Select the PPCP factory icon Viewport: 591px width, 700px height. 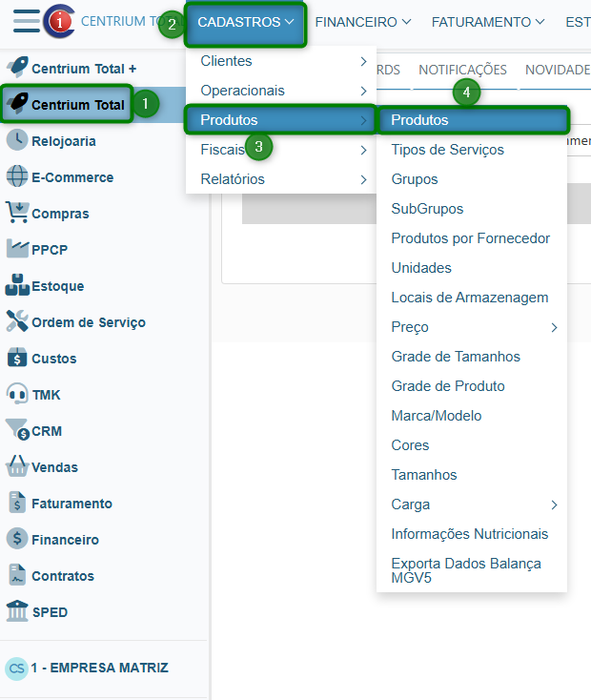16,249
